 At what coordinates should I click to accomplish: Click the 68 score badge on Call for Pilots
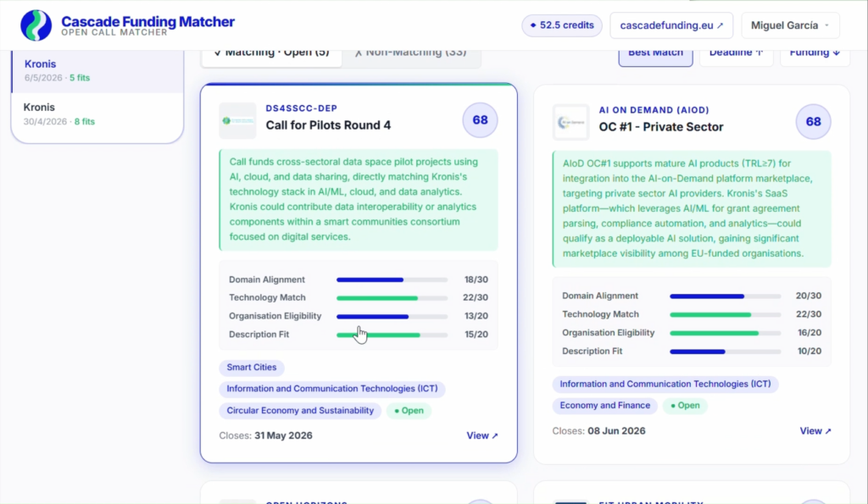[x=480, y=120]
